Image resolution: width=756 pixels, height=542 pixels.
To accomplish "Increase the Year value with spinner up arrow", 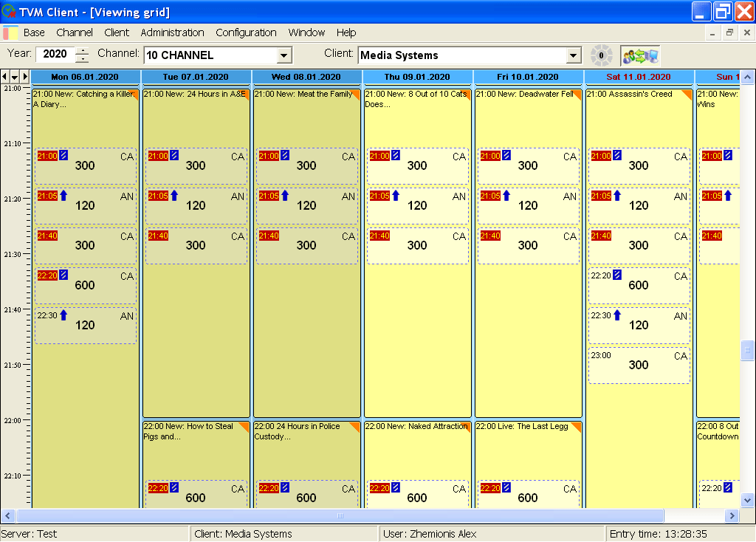I will 82,51.
